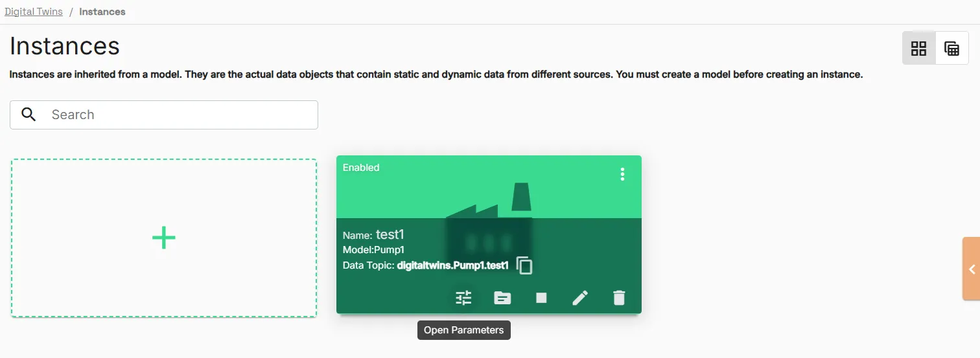
Task: Click the digitaltwins.Pump1.test1 topic text
Action: pyautogui.click(x=452, y=265)
